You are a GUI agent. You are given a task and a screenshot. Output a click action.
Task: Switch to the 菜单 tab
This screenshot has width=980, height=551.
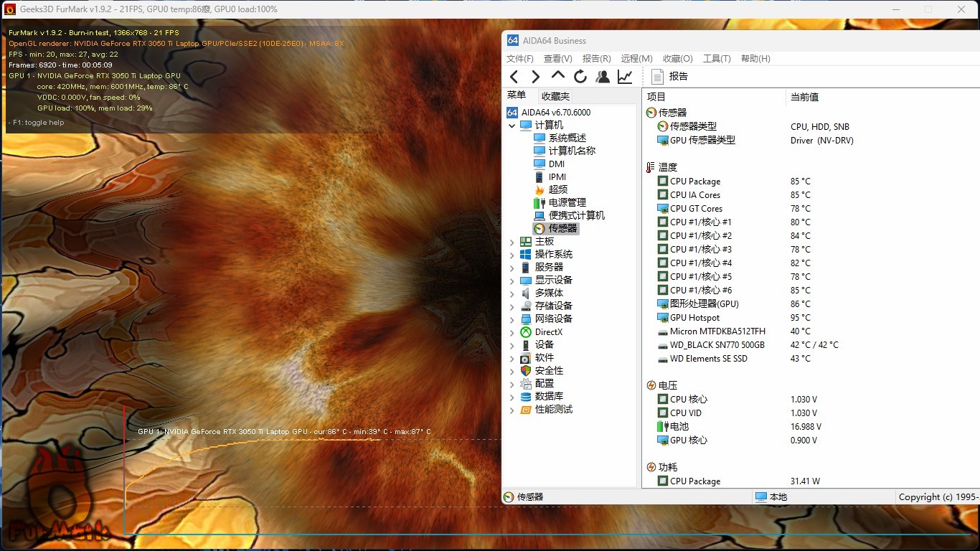tap(517, 95)
